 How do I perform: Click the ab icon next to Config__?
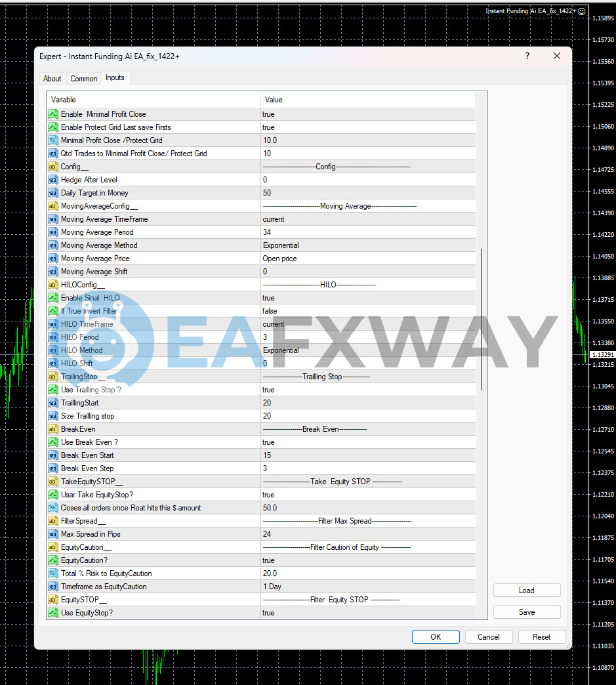[53, 167]
